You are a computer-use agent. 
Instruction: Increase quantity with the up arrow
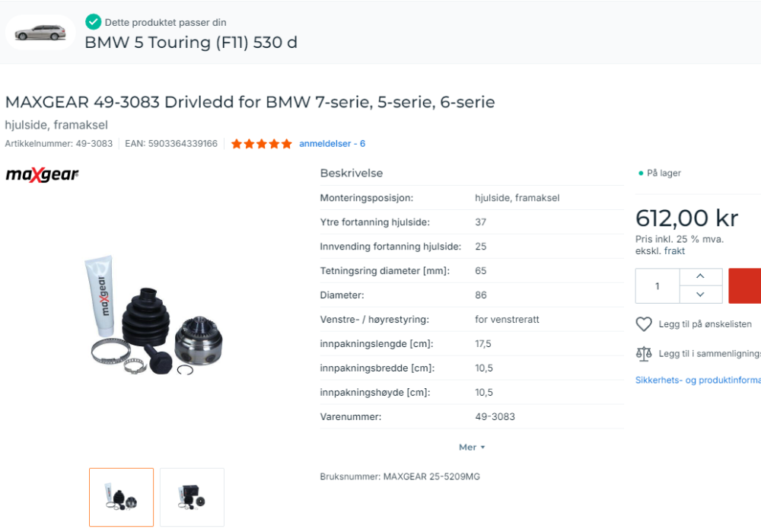699,276
